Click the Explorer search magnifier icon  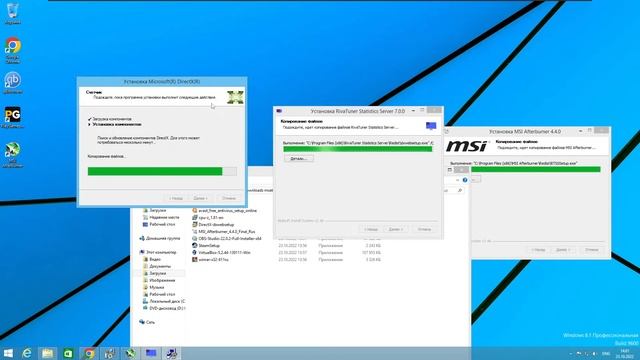pyautogui.click(x=460, y=191)
